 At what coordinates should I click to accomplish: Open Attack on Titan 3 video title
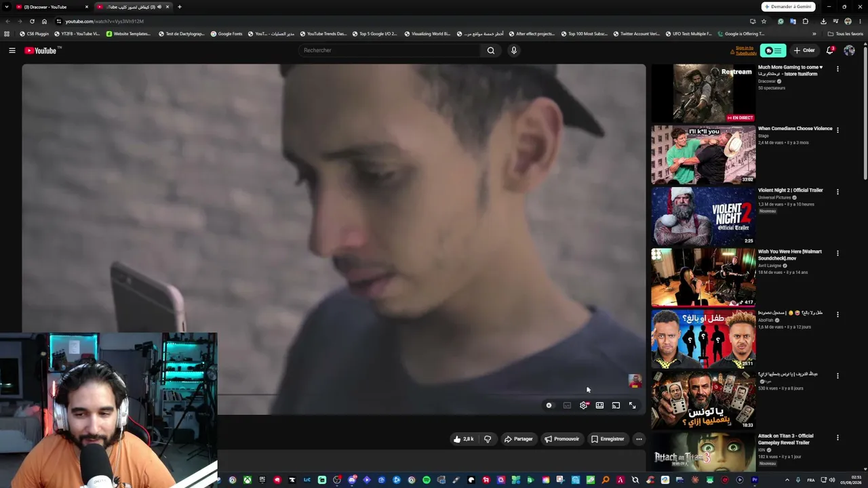(x=785, y=439)
